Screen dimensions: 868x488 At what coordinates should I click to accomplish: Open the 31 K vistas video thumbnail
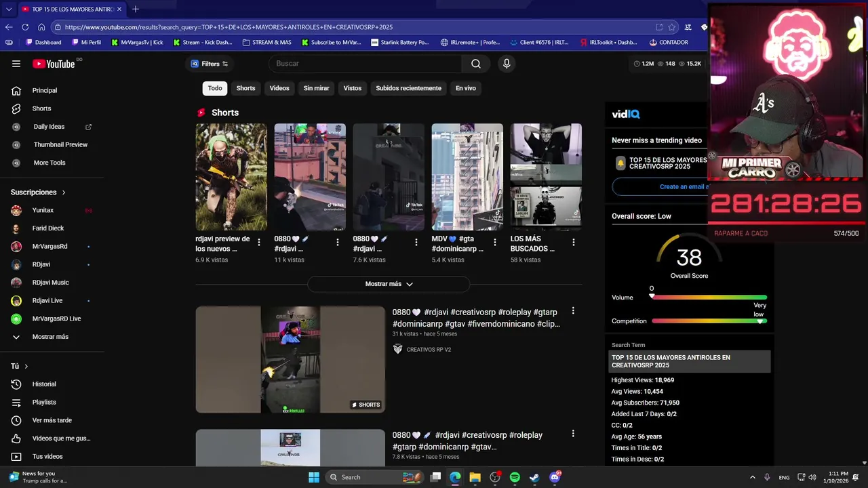pos(290,359)
